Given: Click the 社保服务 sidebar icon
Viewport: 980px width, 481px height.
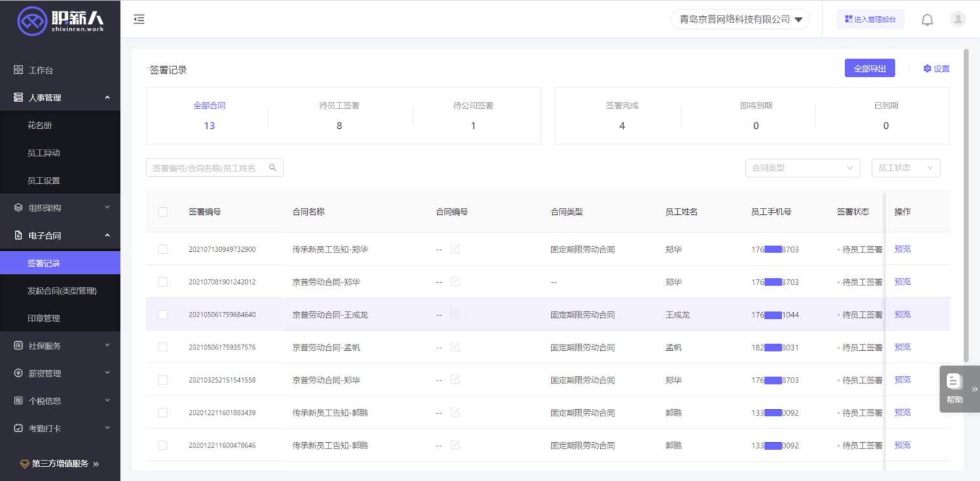Looking at the screenshot, I should (18, 346).
